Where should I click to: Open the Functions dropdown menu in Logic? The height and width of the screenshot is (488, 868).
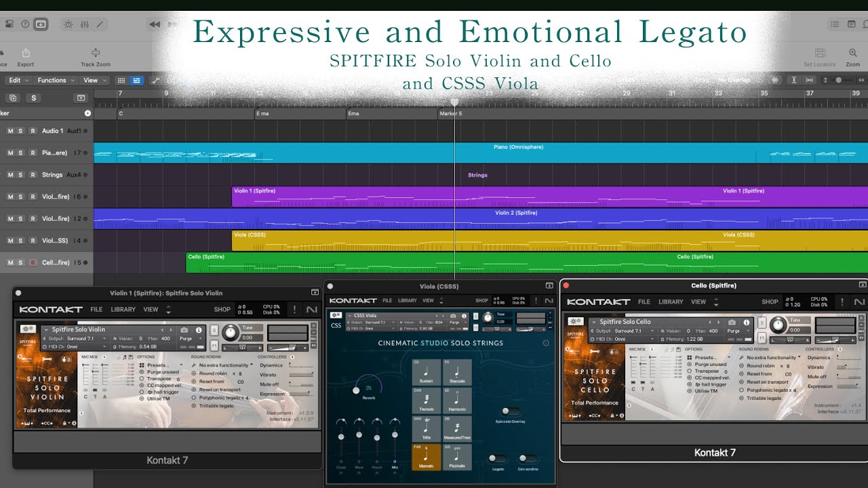point(56,80)
